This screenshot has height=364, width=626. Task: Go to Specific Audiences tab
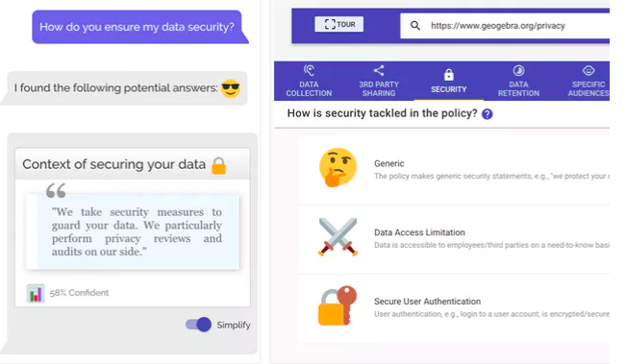tap(588, 81)
